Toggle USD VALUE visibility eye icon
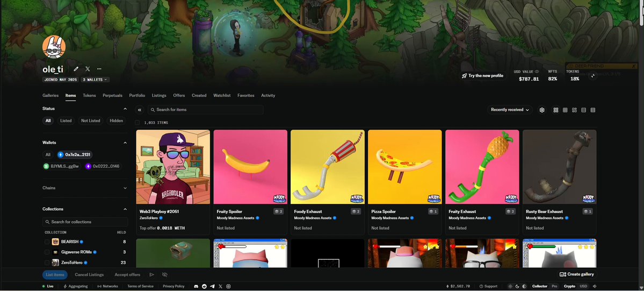The width and height of the screenshot is (644, 291). click(x=537, y=72)
